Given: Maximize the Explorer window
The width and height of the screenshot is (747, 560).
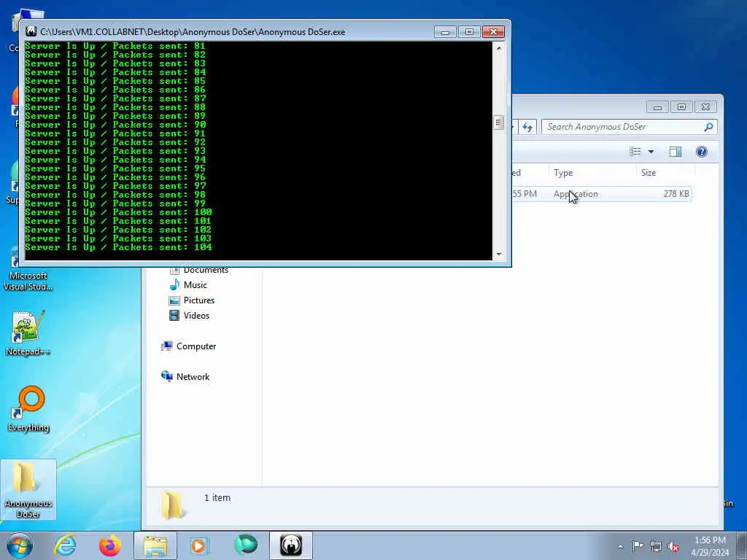Looking at the screenshot, I should tap(682, 107).
